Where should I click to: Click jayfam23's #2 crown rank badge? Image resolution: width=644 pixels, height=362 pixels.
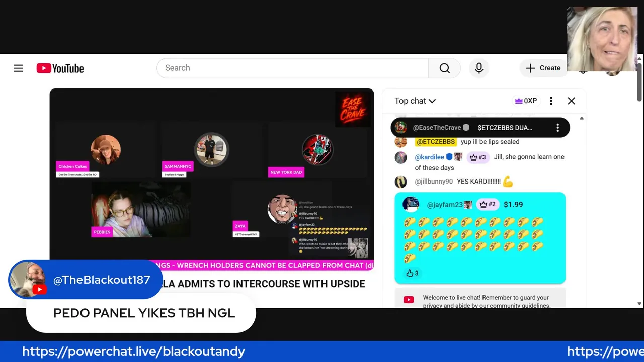[487, 204]
